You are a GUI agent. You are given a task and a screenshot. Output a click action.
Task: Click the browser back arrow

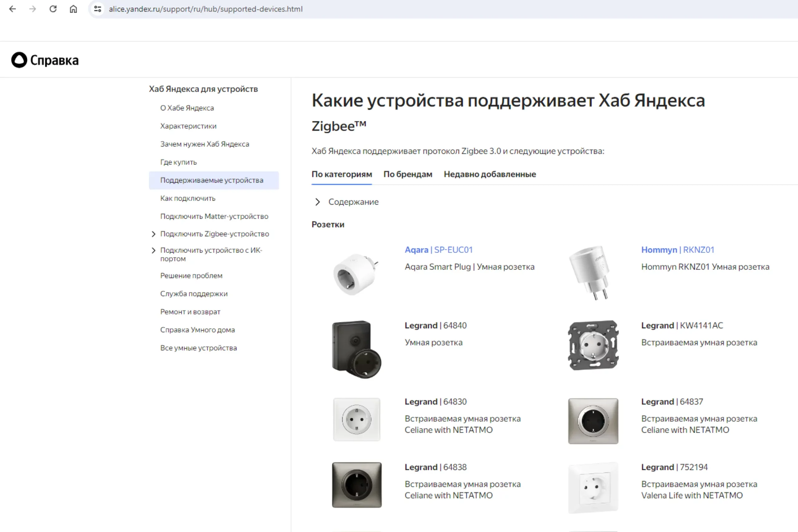click(12, 9)
